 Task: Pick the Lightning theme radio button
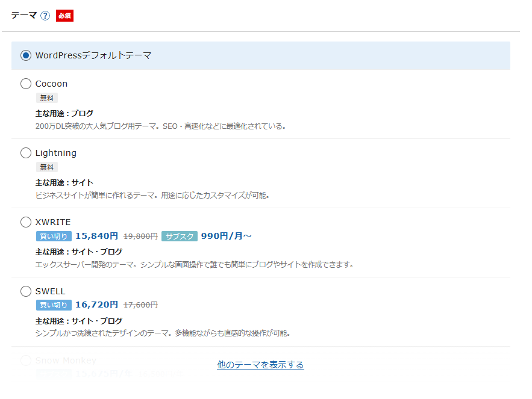click(x=26, y=153)
